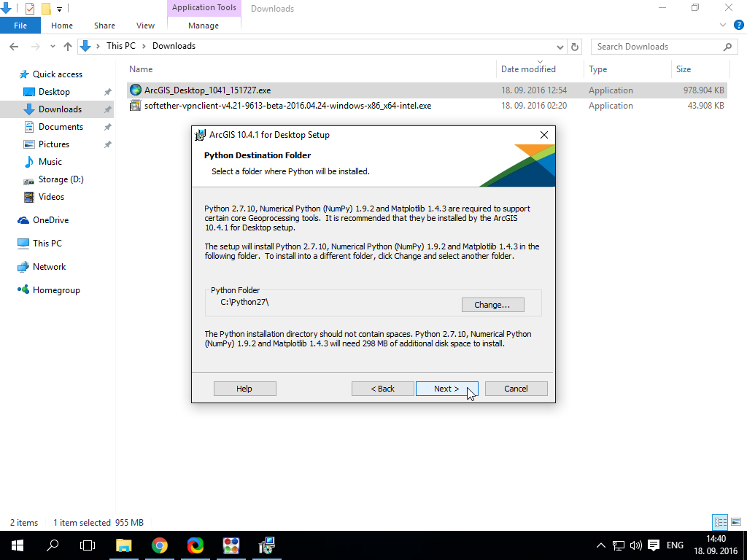Open Desktop in the navigation pane
Screen dimensions: 747x560
coord(54,92)
